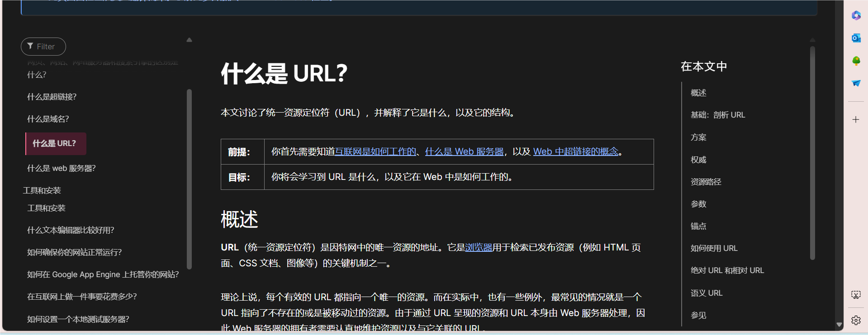The image size is (868, 335).
Task: Open 如何设置一个本地测试服务器? page
Action: 78,319
